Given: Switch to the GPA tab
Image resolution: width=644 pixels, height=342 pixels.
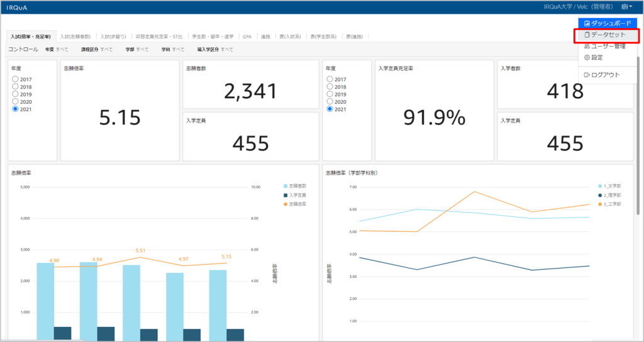Looking at the screenshot, I should point(248,36).
